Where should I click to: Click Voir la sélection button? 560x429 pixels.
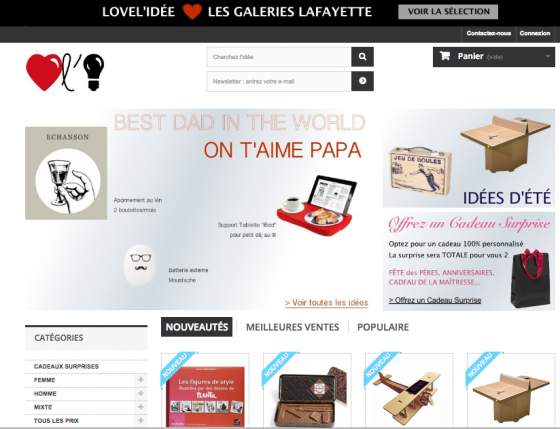[x=448, y=12]
